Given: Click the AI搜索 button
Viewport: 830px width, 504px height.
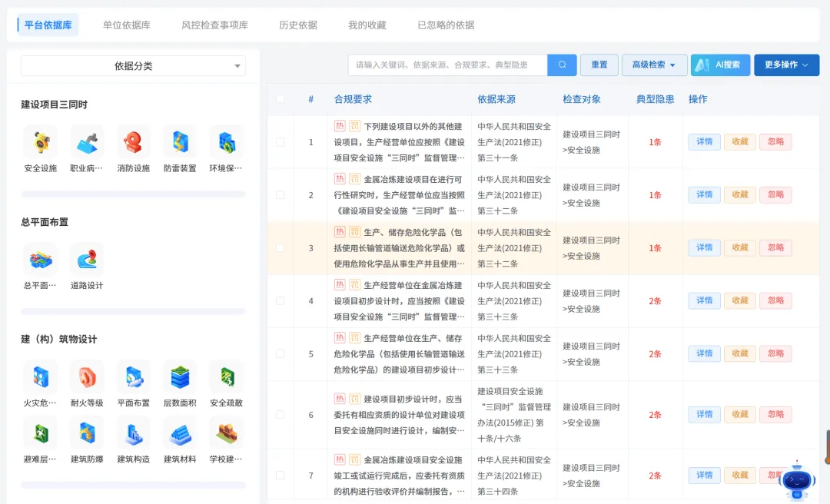Looking at the screenshot, I should tap(720, 65).
